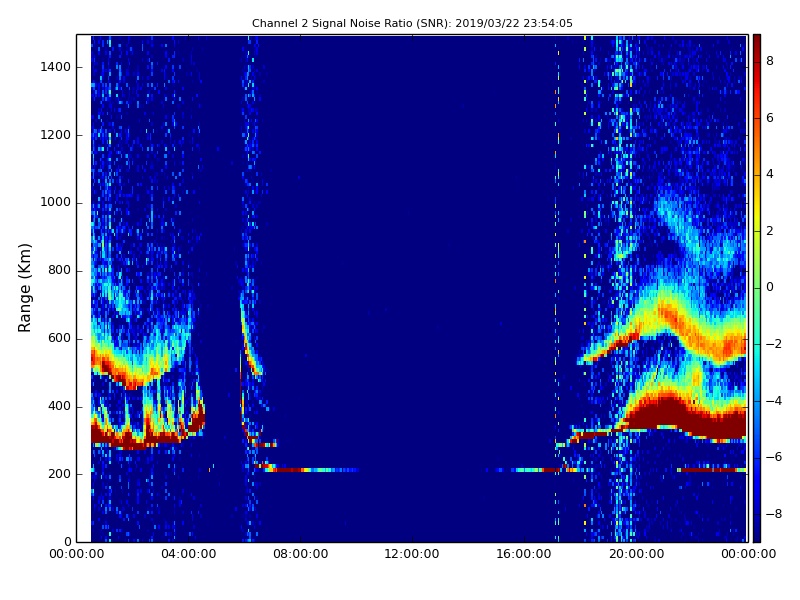
Task: Click the 12:00:00 time axis label
Action: (x=412, y=554)
